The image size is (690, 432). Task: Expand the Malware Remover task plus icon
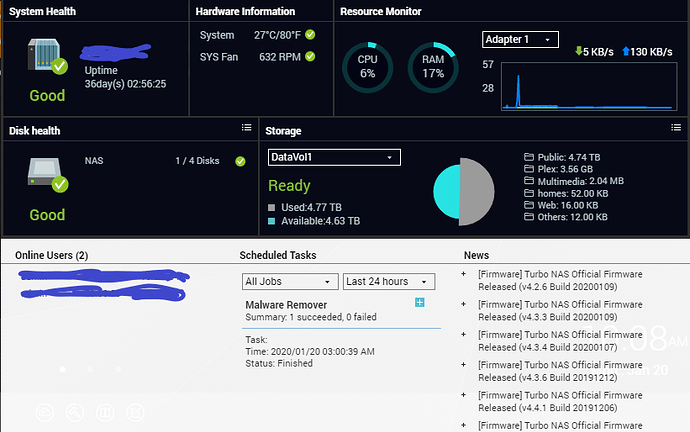point(419,302)
